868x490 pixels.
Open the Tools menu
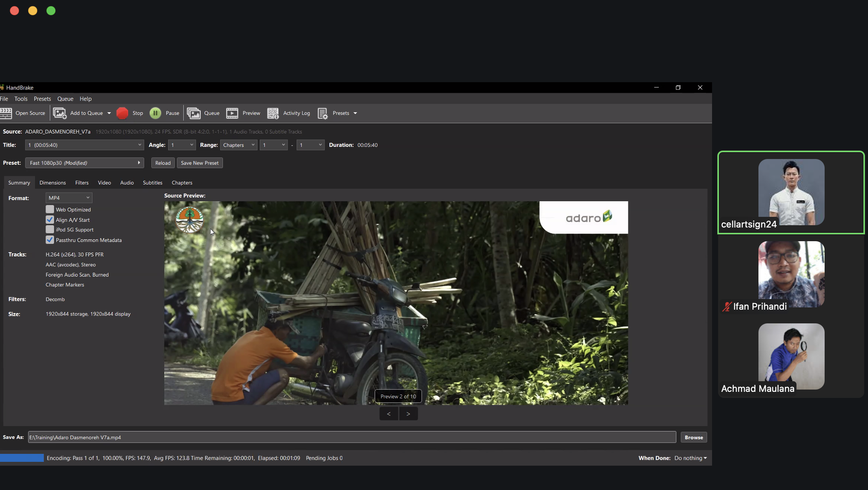pos(21,99)
